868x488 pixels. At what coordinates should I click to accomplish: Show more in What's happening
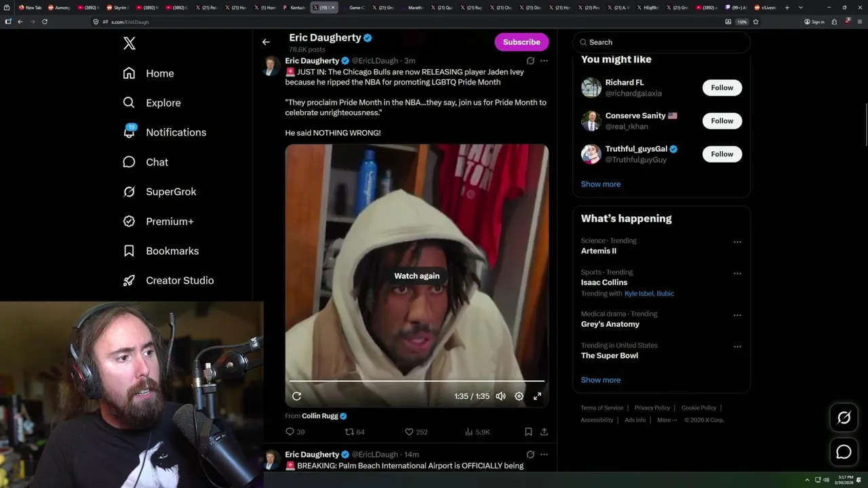click(x=601, y=380)
